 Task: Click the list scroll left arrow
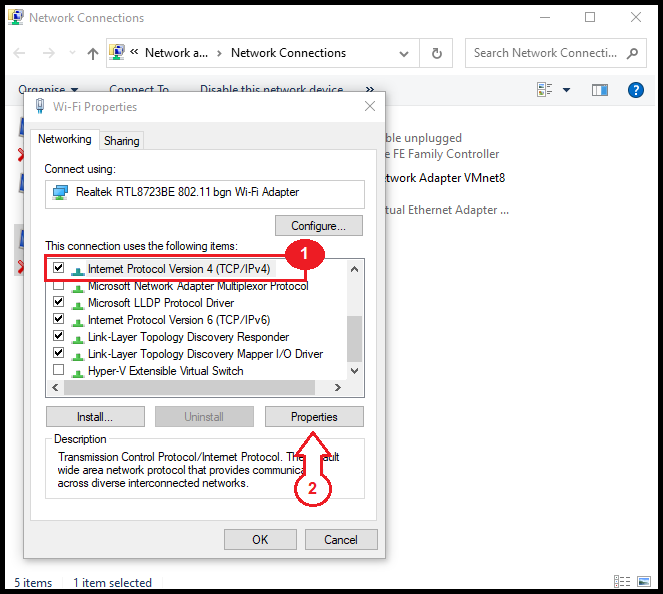click(55, 387)
